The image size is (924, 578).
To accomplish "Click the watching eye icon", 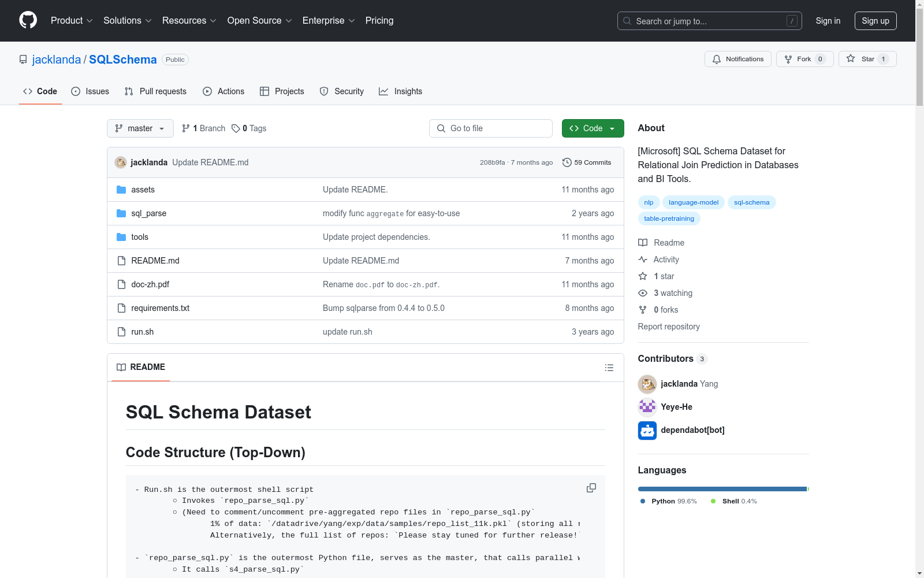I will click(643, 293).
